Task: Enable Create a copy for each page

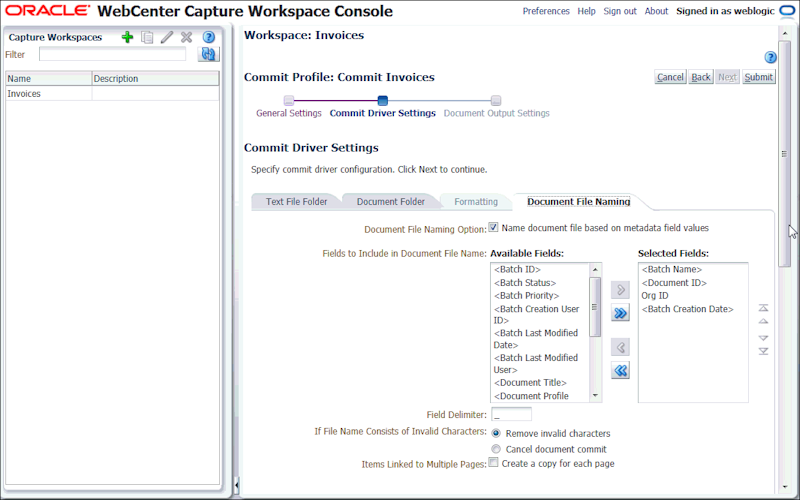Action: pyautogui.click(x=493, y=463)
